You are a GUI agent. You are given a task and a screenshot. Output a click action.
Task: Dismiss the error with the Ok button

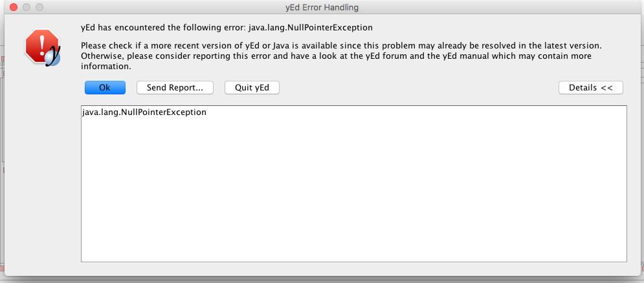click(x=105, y=88)
